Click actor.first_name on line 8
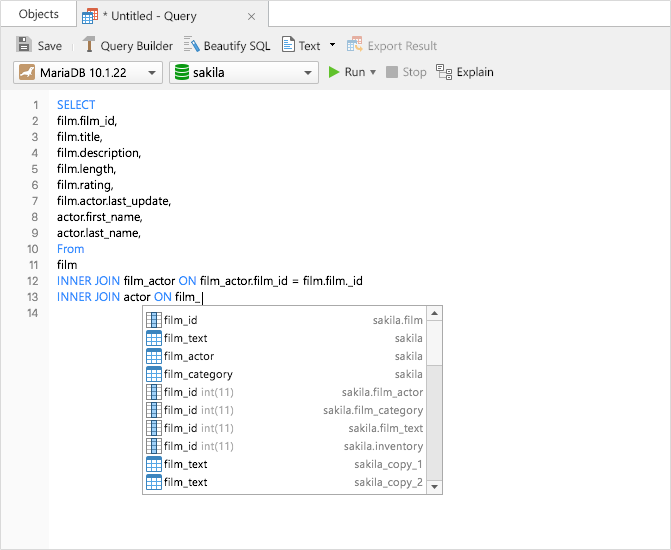The height and width of the screenshot is (550, 671). [x=100, y=217]
